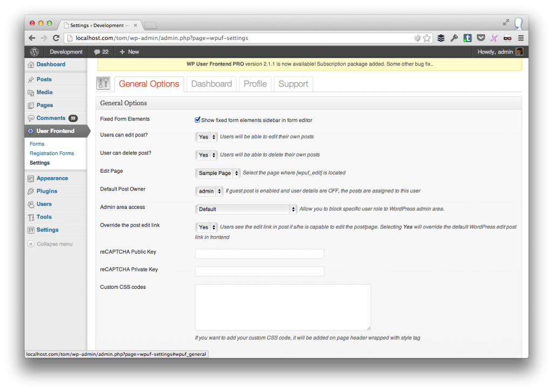Click the Settings icon in the main sidebar
Screen dimensions: 553x392
click(x=31, y=230)
